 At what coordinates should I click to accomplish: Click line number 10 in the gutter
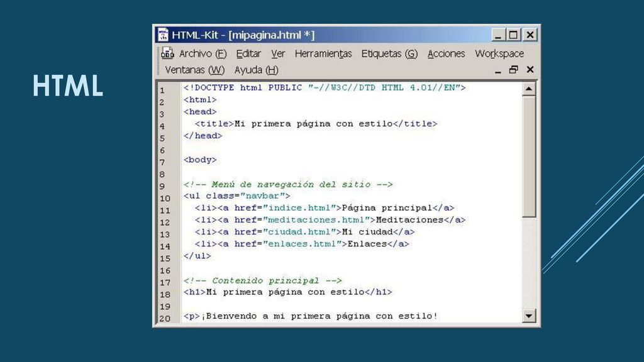click(x=165, y=199)
